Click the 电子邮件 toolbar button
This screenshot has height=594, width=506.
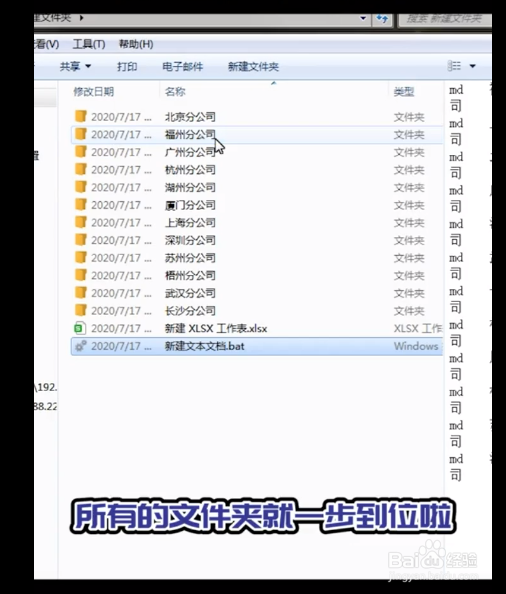click(x=183, y=67)
